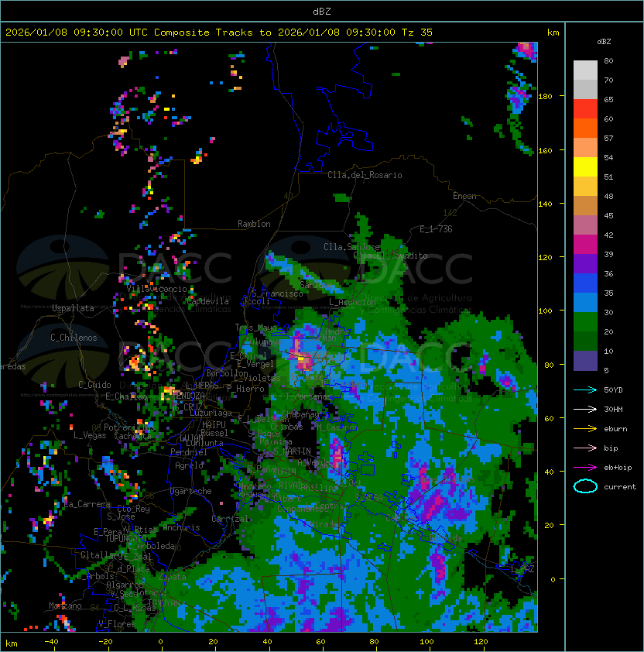This screenshot has width=644, height=652.
Task: Click the MAIPU map label
Action: pos(214,425)
